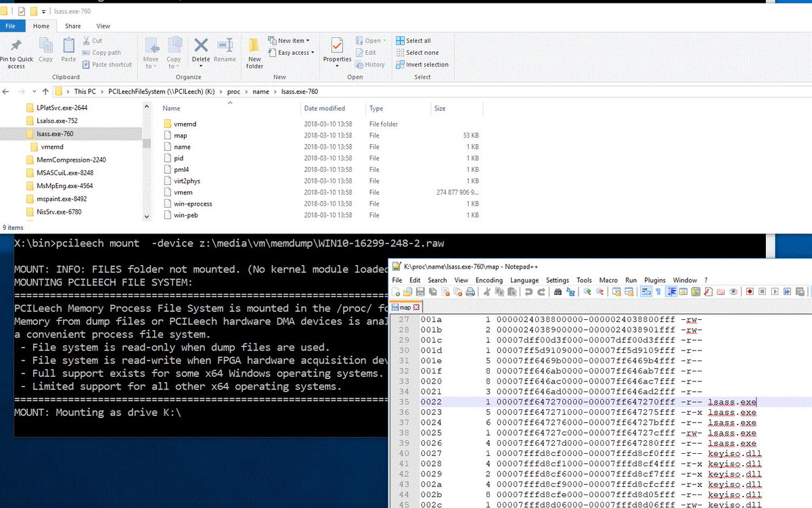Click 'This PC' in the address bar
This screenshot has width=812, height=508.
(84, 91)
